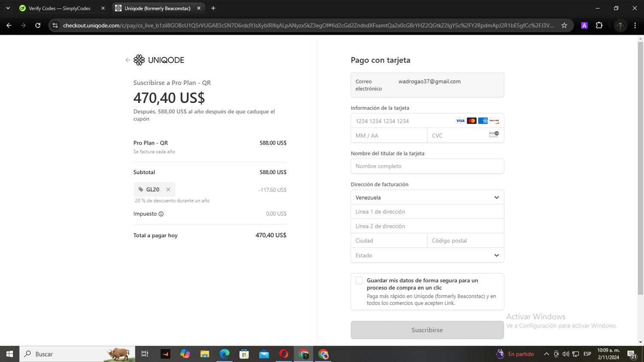Open Task View on taskbar

145,354
